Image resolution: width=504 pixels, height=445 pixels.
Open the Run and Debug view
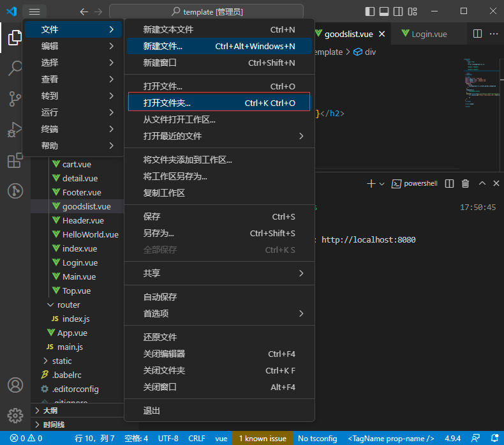tap(15, 130)
